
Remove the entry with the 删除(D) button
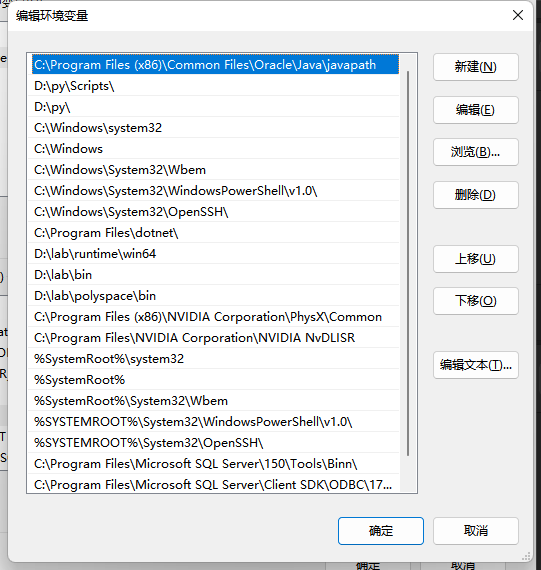476,195
